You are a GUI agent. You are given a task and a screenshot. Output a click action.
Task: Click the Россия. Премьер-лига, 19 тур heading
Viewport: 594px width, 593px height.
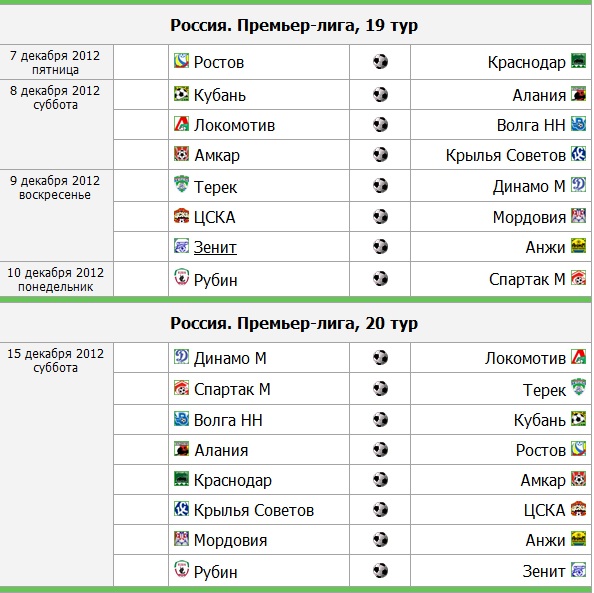click(x=294, y=25)
